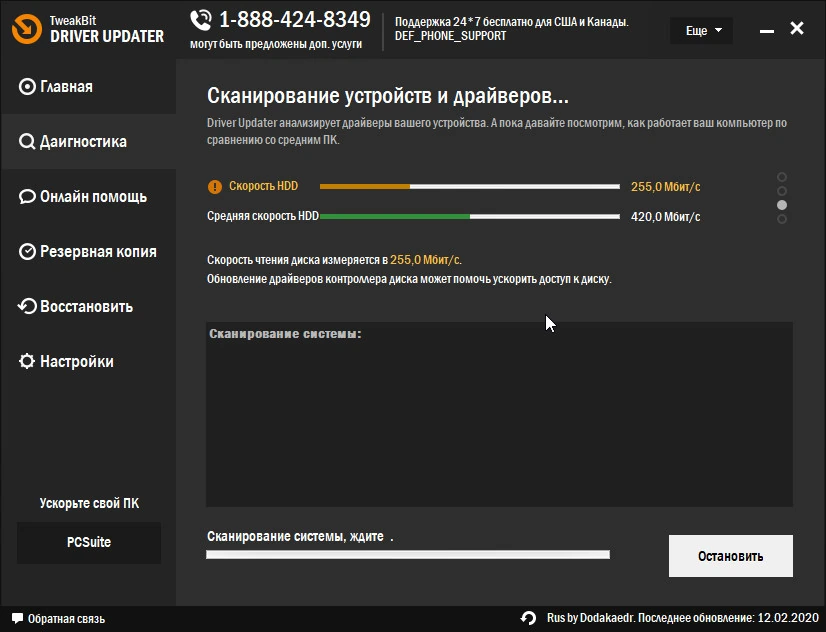Click the orange warning icon by Скорость HDD
This screenshot has width=826, height=632.
(215, 186)
